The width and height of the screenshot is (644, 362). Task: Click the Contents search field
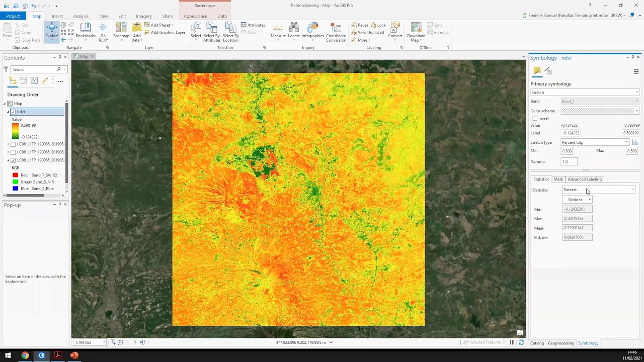pyautogui.click(x=33, y=69)
